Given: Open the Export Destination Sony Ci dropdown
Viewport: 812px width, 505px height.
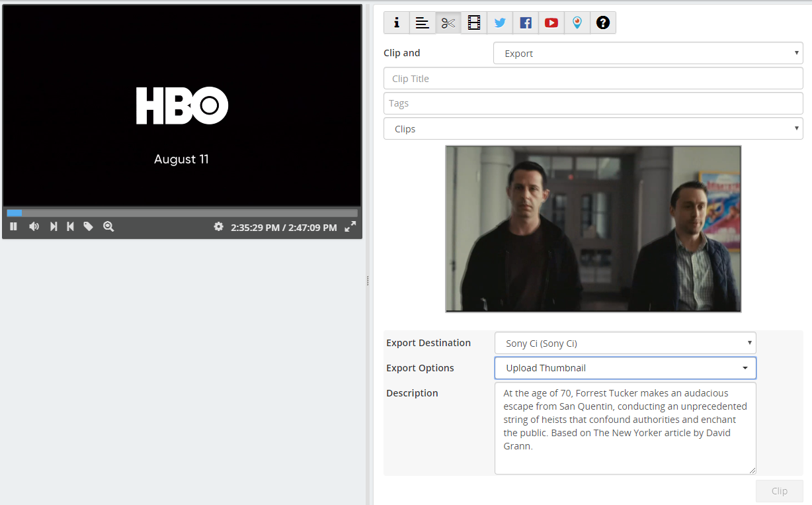Looking at the screenshot, I should click(626, 343).
